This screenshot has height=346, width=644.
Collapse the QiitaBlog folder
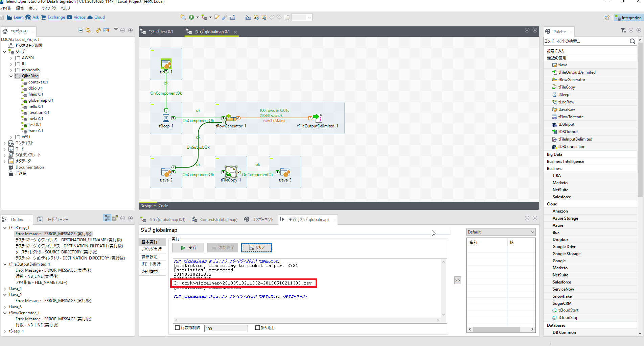click(10, 76)
